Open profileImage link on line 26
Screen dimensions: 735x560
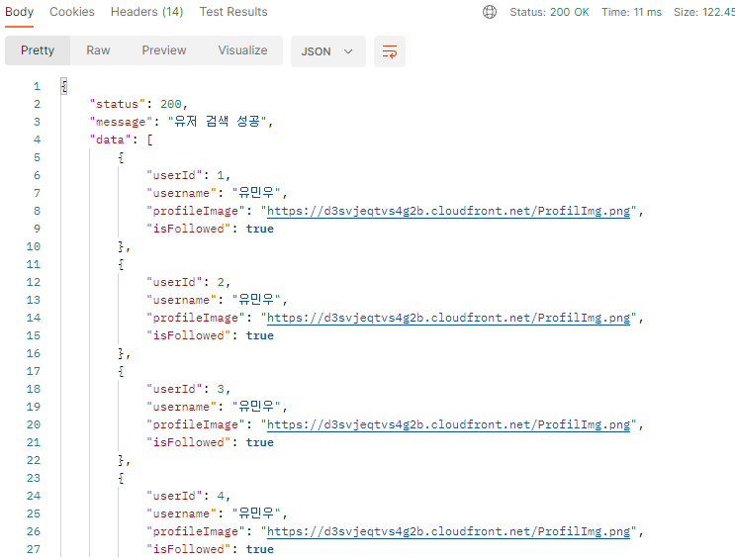(x=448, y=532)
